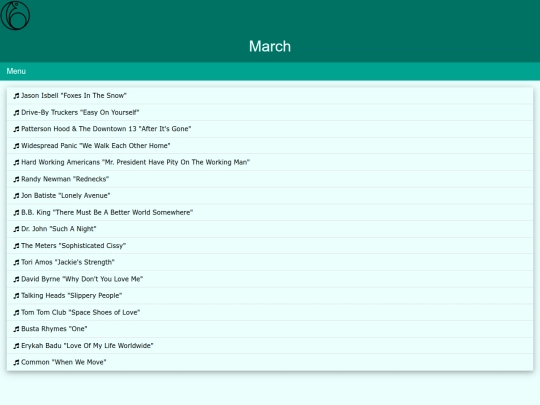Select Busta Rhymes "One"
This screenshot has width=540, height=405.
click(x=270, y=329)
